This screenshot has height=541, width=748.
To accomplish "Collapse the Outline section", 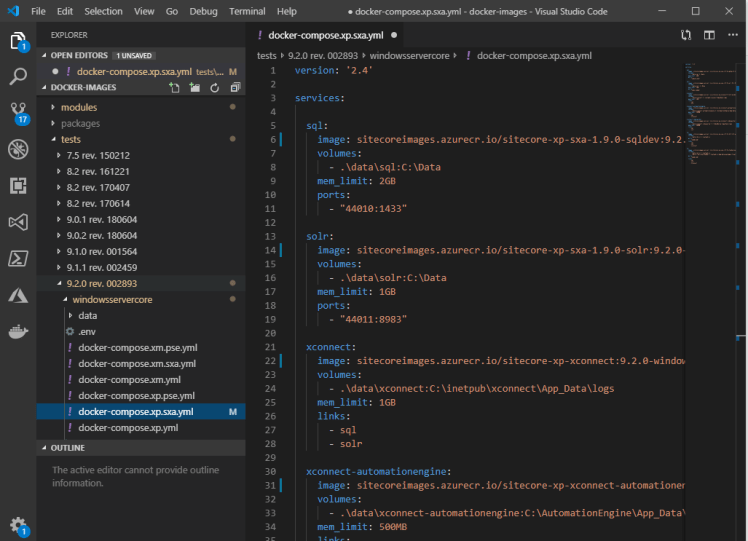I will [67, 447].
